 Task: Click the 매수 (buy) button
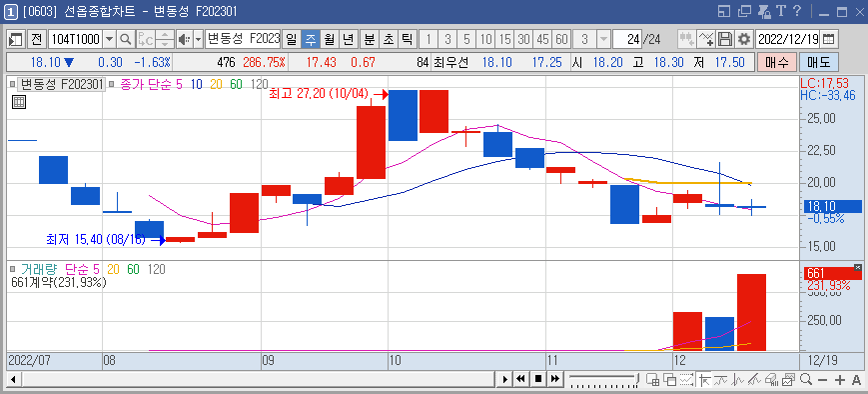point(777,62)
